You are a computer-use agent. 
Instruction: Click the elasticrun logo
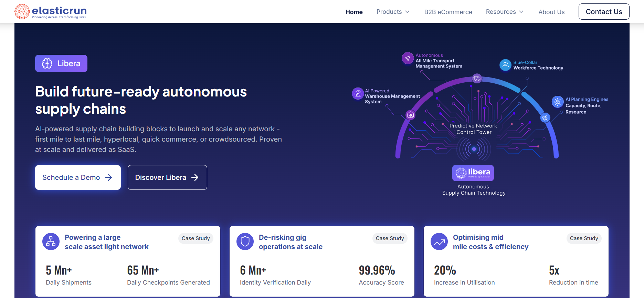pyautogui.click(x=51, y=12)
